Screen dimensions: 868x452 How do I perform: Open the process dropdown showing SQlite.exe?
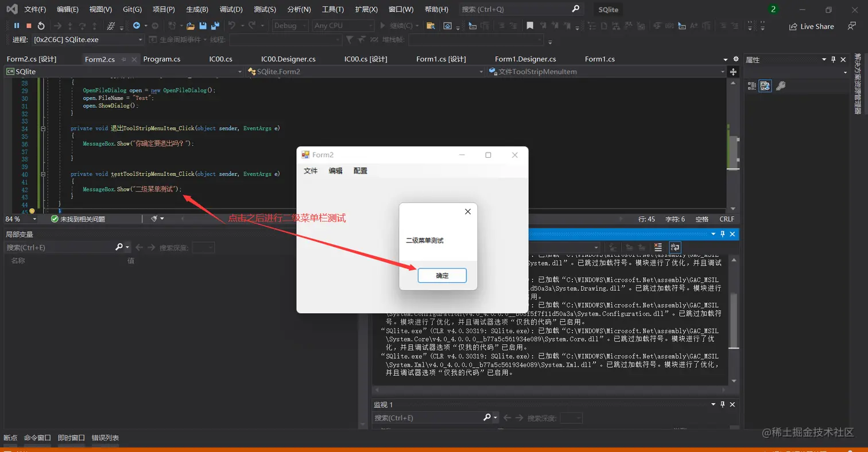[x=88, y=40]
